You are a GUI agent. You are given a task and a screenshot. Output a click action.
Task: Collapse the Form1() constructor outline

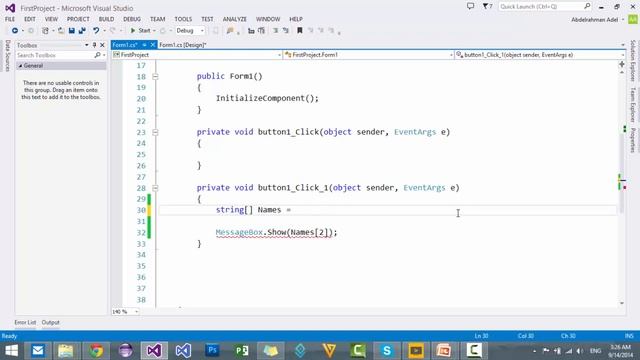(x=155, y=76)
